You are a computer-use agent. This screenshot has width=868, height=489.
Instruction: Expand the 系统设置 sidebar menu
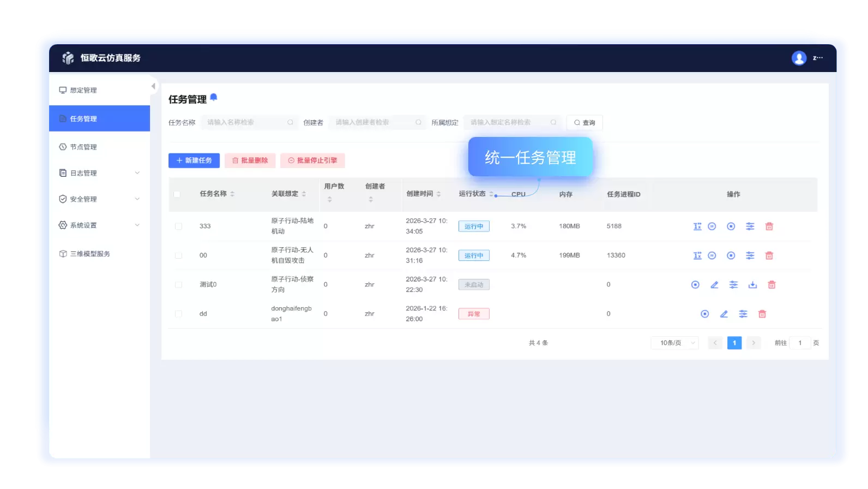(x=99, y=225)
